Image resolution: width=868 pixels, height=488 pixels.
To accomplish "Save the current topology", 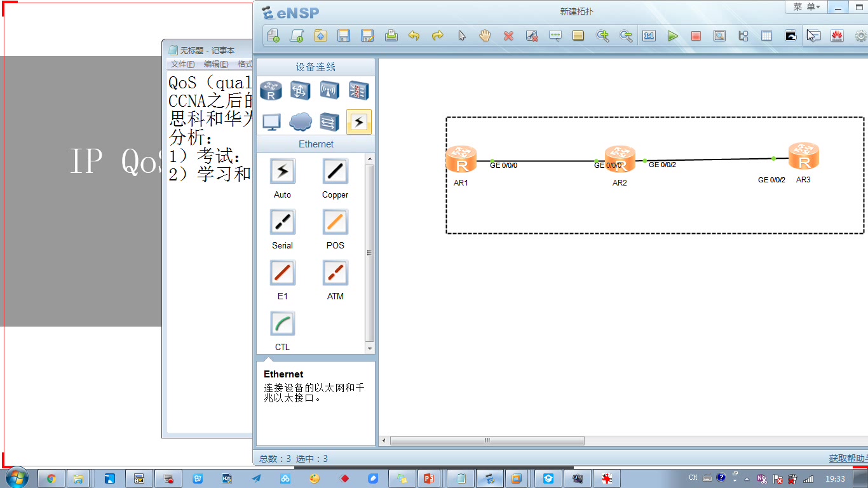I will click(x=344, y=36).
